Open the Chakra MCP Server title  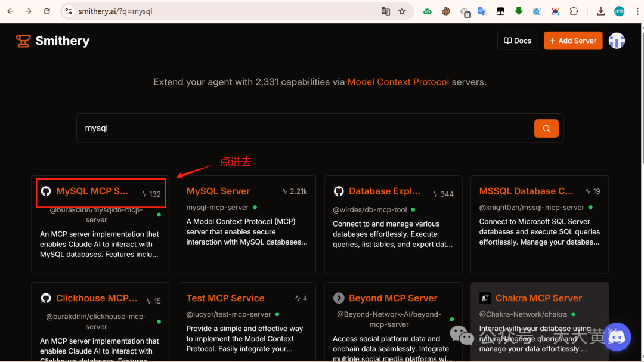[538, 298]
